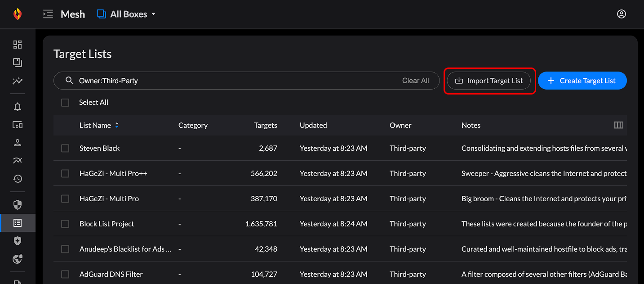
Task: Open the alarms bell icon
Action: (x=18, y=107)
